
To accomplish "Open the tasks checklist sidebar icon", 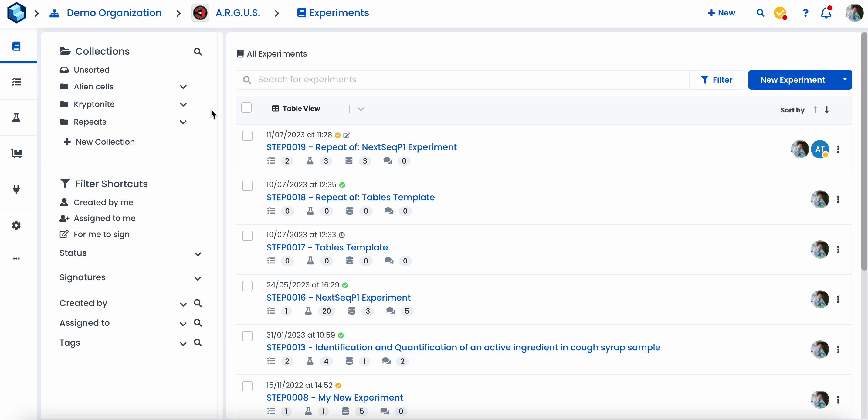I will (x=16, y=82).
